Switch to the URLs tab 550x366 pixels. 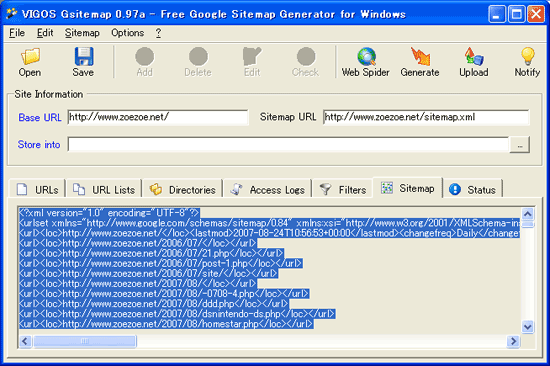[x=37, y=189]
